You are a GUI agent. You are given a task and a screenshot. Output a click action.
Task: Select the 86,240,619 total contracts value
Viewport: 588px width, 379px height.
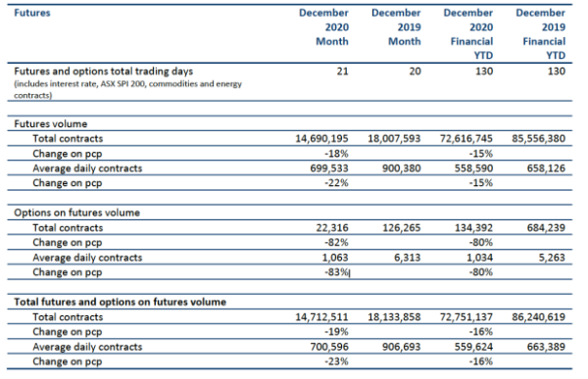click(539, 317)
